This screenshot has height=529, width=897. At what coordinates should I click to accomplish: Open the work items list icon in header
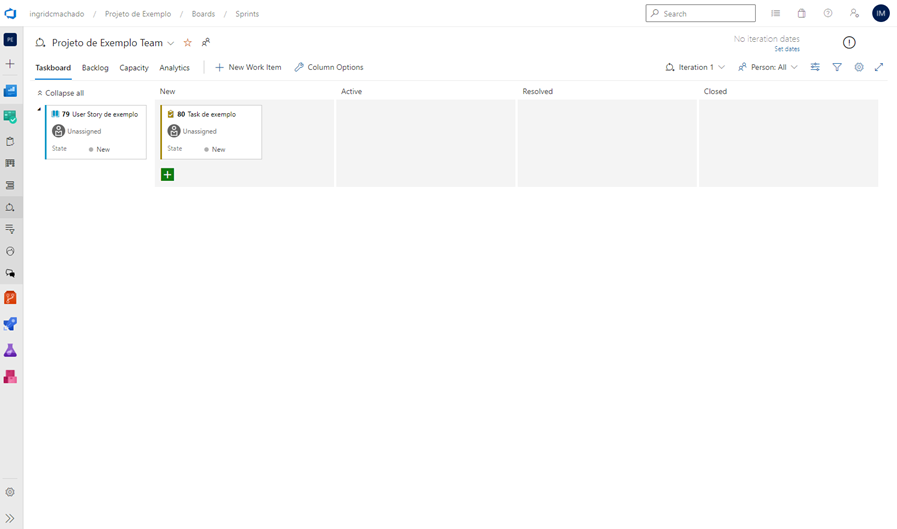[776, 13]
